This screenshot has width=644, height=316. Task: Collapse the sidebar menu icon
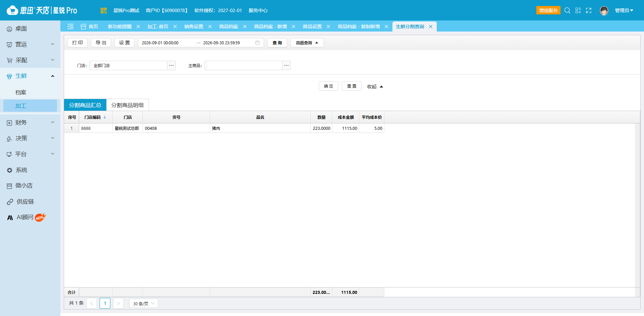click(x=70, y=27)
